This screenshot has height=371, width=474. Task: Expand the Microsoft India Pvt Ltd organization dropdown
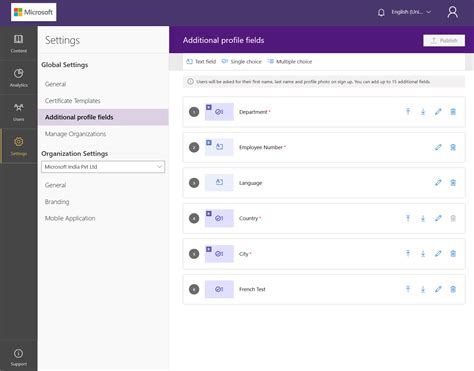(x=103, y=167)
